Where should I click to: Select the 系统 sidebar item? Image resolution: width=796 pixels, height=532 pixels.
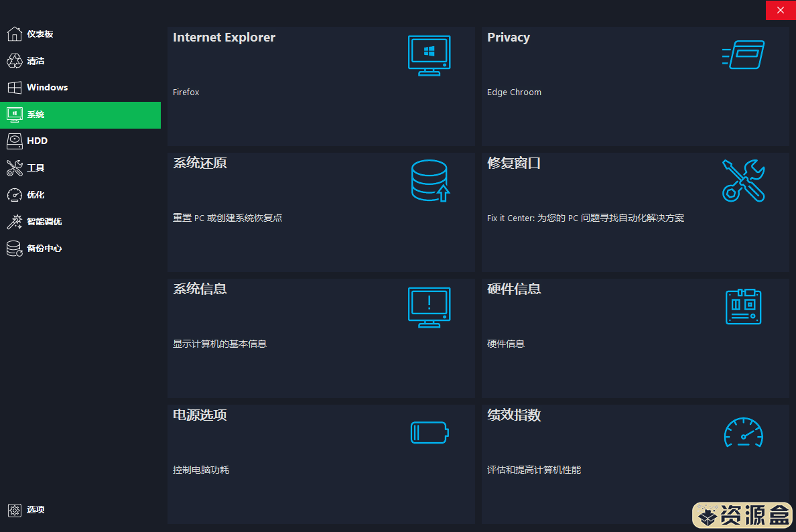pyautogui.click(x=80, y=115)
